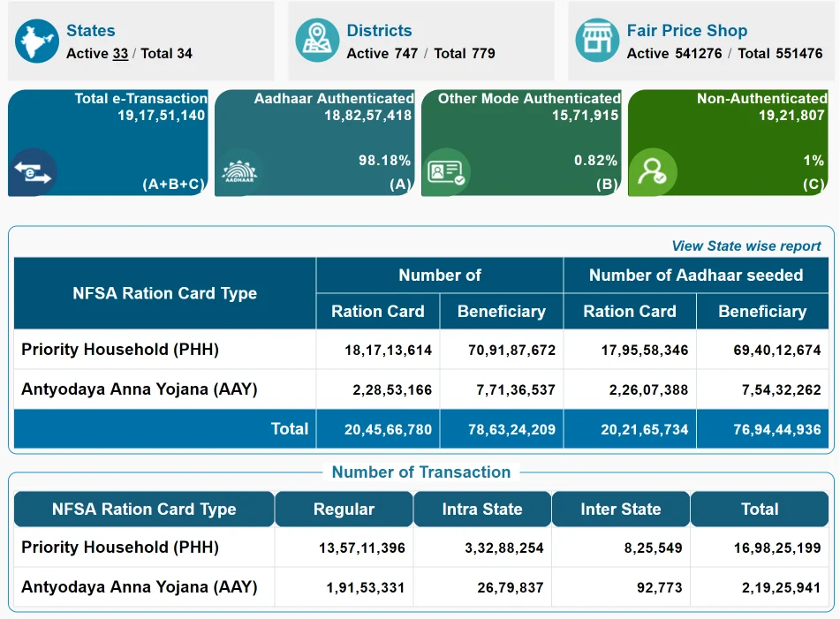The width and height of the screenshot is (840, 619).
Task: Open the Total e-Transaction card
Action: click(x=108, y=143)
